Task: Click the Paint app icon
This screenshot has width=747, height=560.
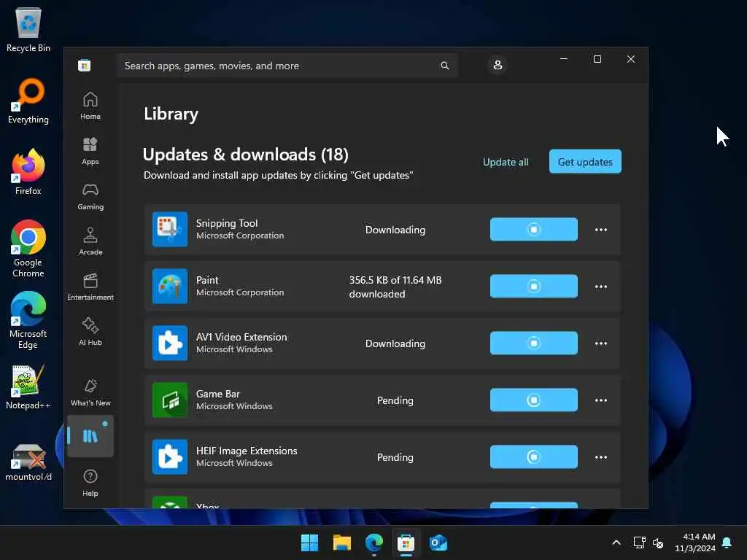Action: pyautogui.click(x=169, y=286)
